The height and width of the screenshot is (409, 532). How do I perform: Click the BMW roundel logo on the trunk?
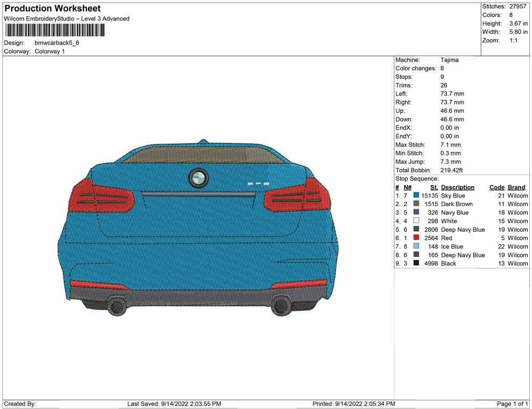tap(198, 177)
